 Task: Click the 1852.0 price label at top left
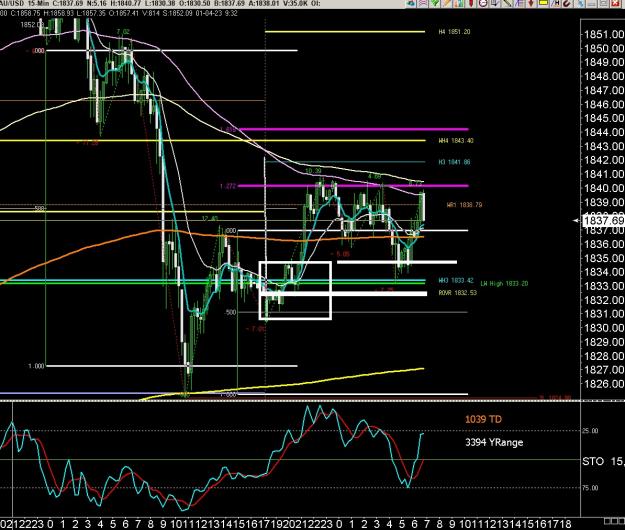(31, 25)
